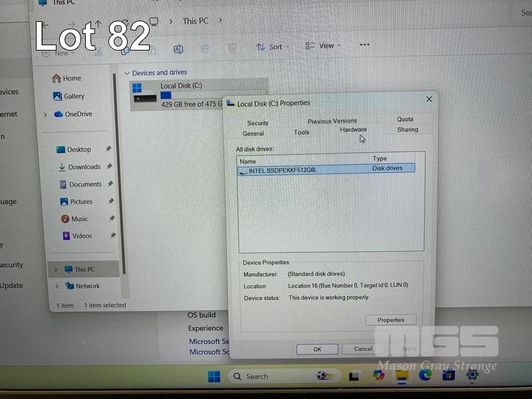Open Gallery in the navigation pane
Viewport: 532px width, 399px height.
click(x=68, y=96)
